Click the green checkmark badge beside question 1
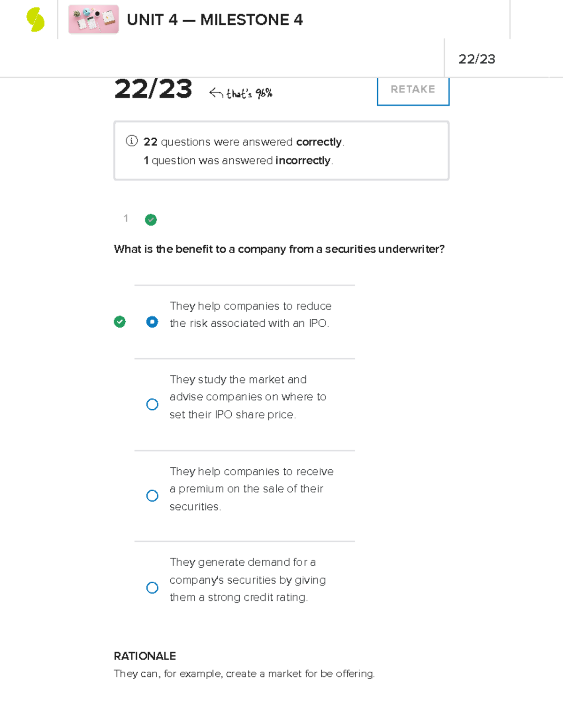This screenshot has width=563, height=728. 151,219
